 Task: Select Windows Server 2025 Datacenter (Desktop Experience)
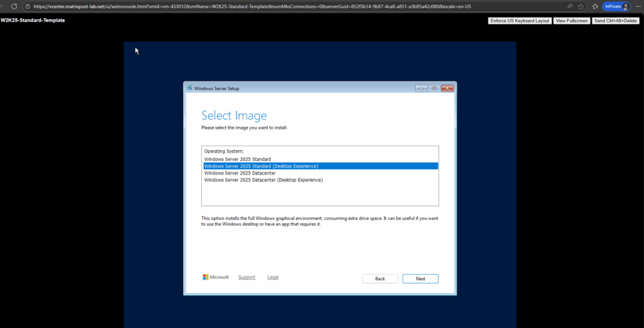coord(320,180)
